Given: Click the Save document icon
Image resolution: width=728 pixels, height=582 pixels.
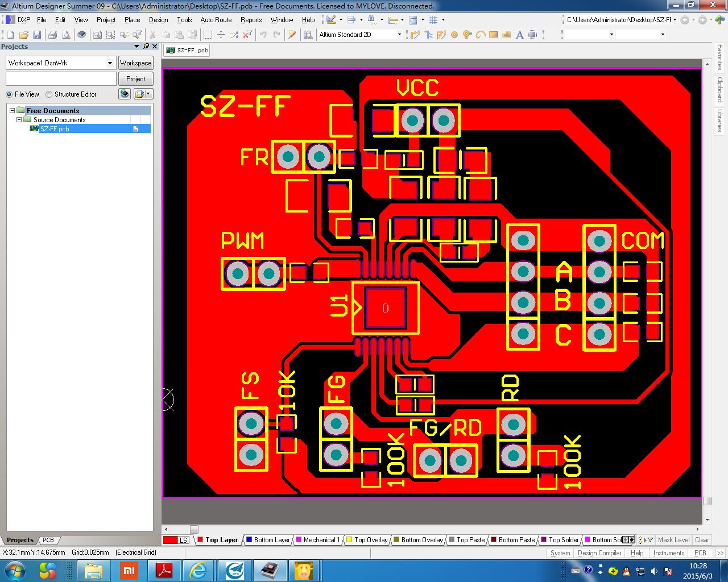Looking at the screenshot, I should (x=37, y=35).
